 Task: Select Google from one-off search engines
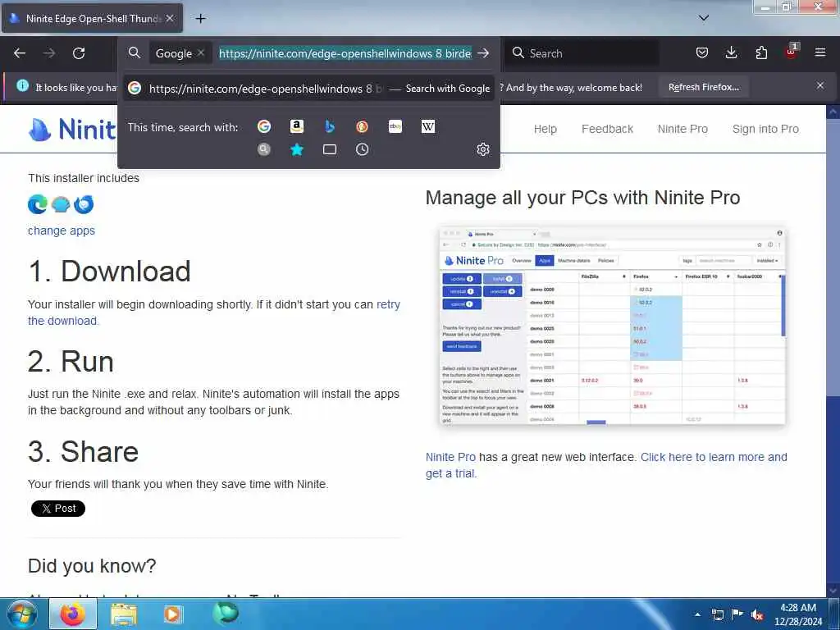pyautogui.click(x=264, y=126)
